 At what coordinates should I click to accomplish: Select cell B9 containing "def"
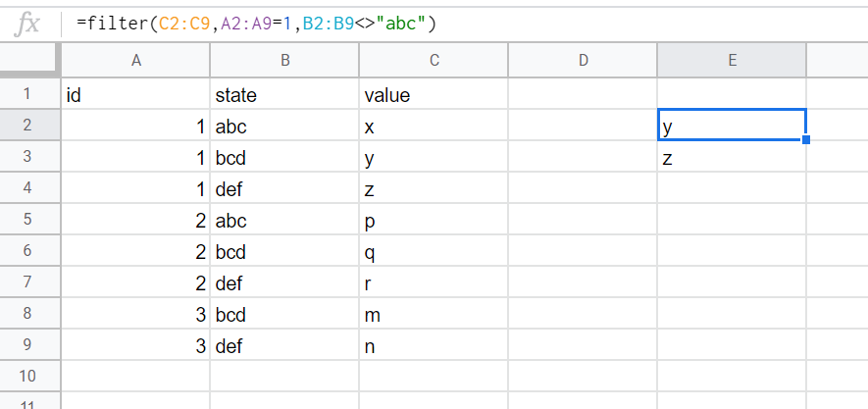click(x=284, y=346)
